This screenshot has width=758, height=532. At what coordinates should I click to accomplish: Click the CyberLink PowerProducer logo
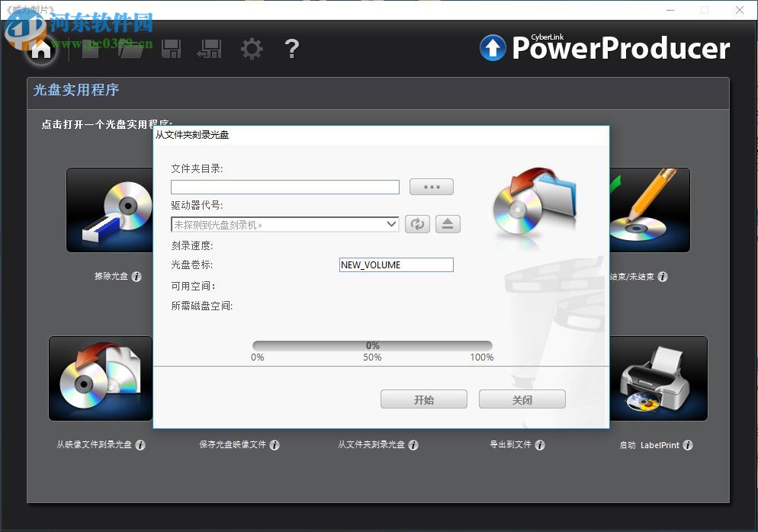(604, 47)
